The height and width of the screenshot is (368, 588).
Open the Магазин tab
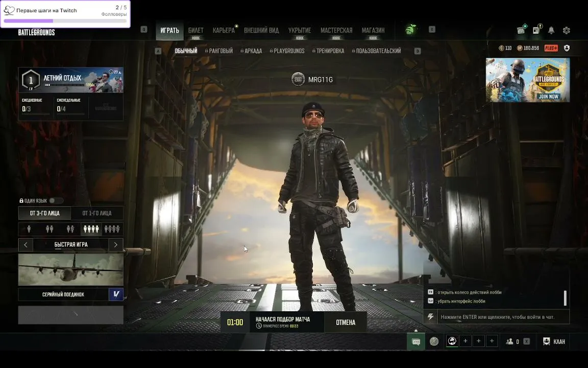[373, 31]
